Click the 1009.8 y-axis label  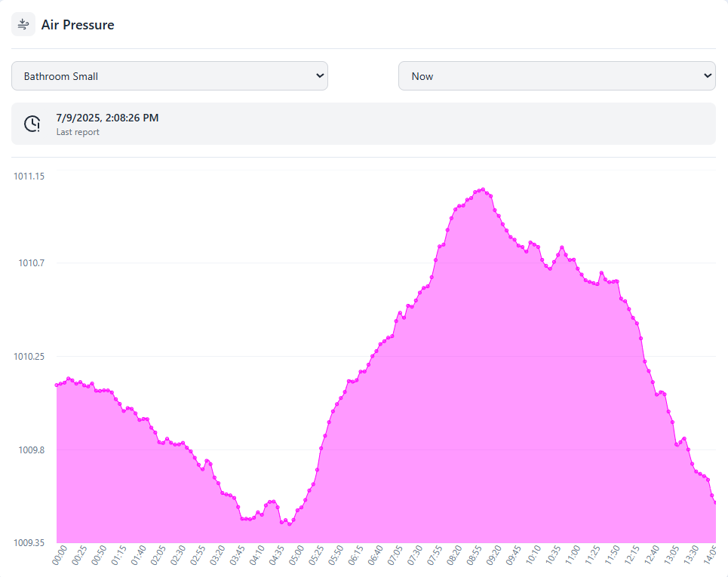(x=32, y=450)
